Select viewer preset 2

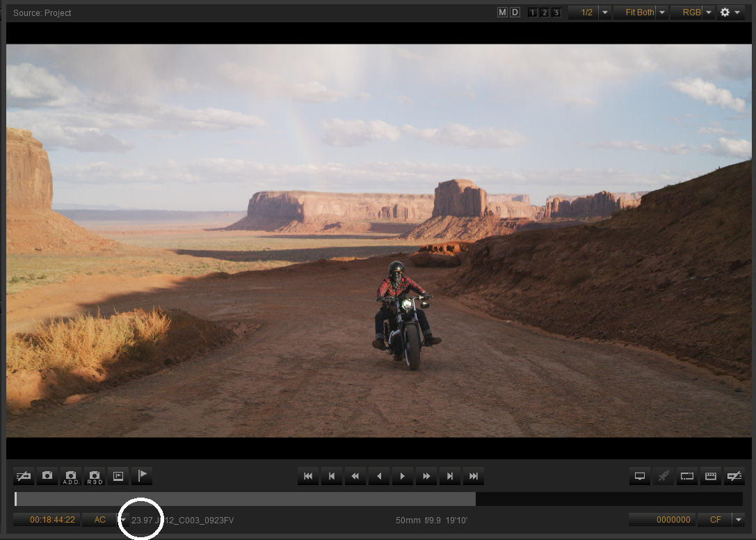tap(545, 13)
